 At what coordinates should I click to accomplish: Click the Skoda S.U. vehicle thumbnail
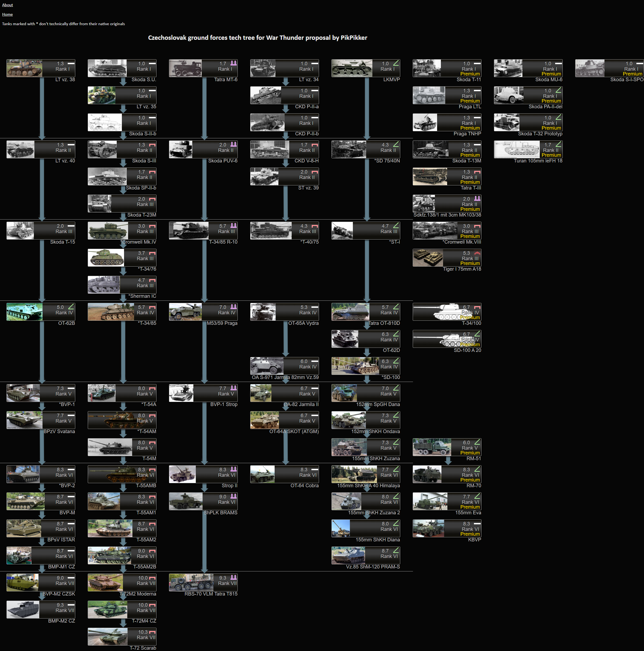[107, 68]
